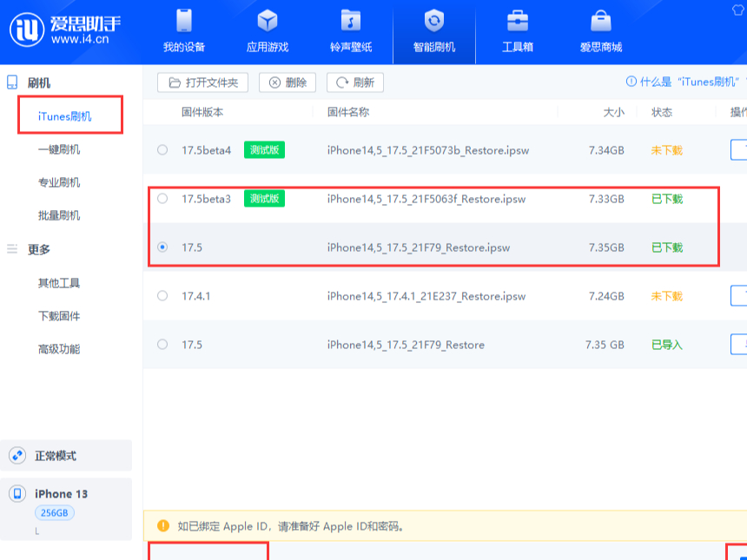
Task: Open 铃声壁纸 music folder icon
Action: tap(351, 21)
